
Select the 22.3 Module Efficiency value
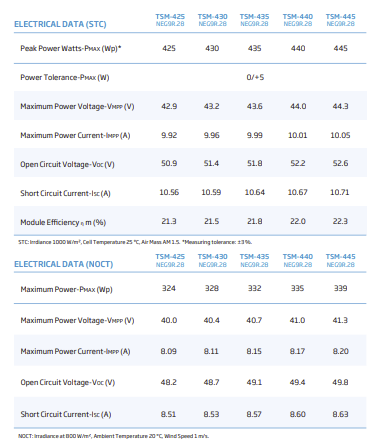(340, 221)
